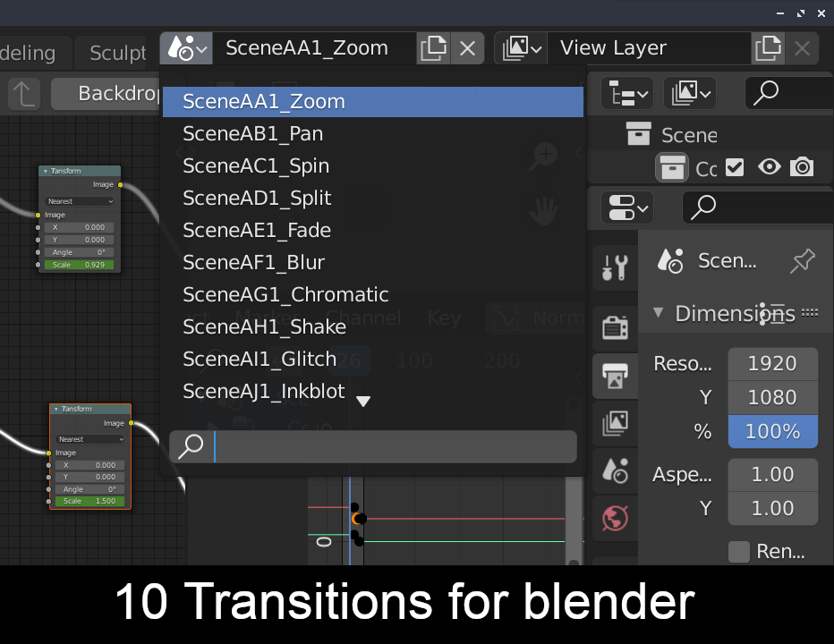Click the View Layer name field
The height and width of the screenshot is (644, 834).
[649, 48]
